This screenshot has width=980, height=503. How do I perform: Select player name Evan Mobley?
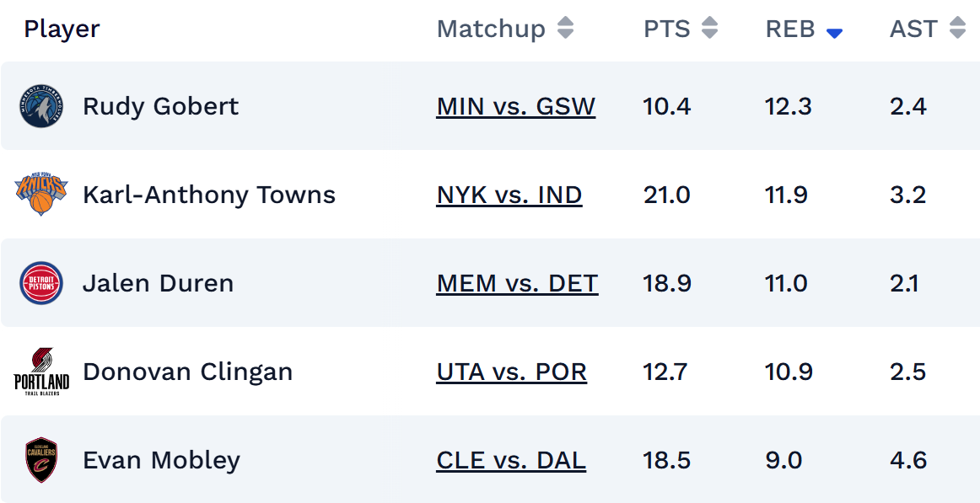click(161, 461)
